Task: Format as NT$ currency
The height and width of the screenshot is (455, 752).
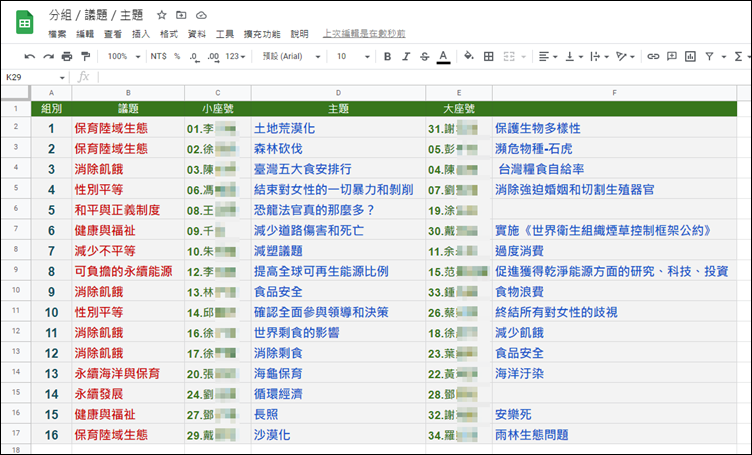Action: pyautogui.click(x=158, y=57)
